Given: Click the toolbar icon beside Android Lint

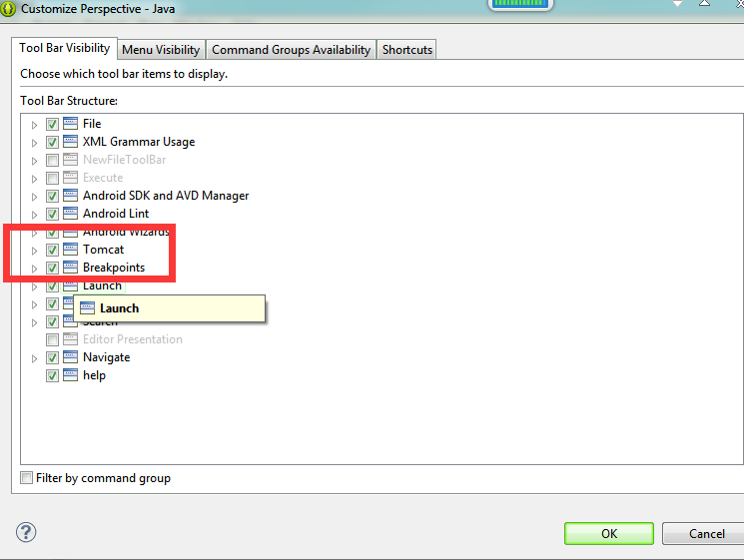Looking at the screenshot, I should 70,214.
